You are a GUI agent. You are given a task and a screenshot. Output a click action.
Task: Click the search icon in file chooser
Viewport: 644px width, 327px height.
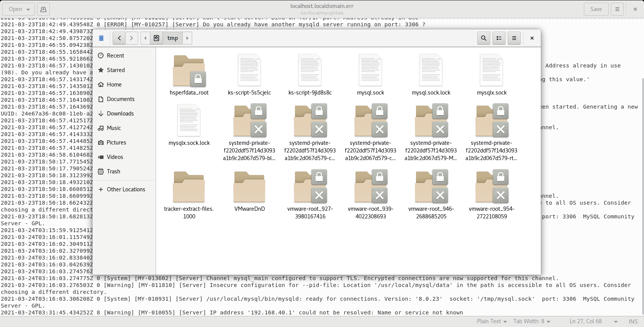pos(483,38)
